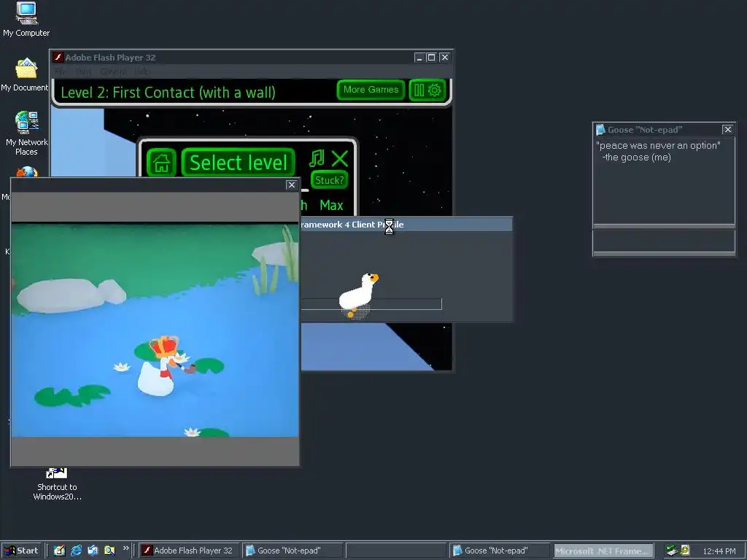Open My Computer desktop icon

tap(26, 20)
